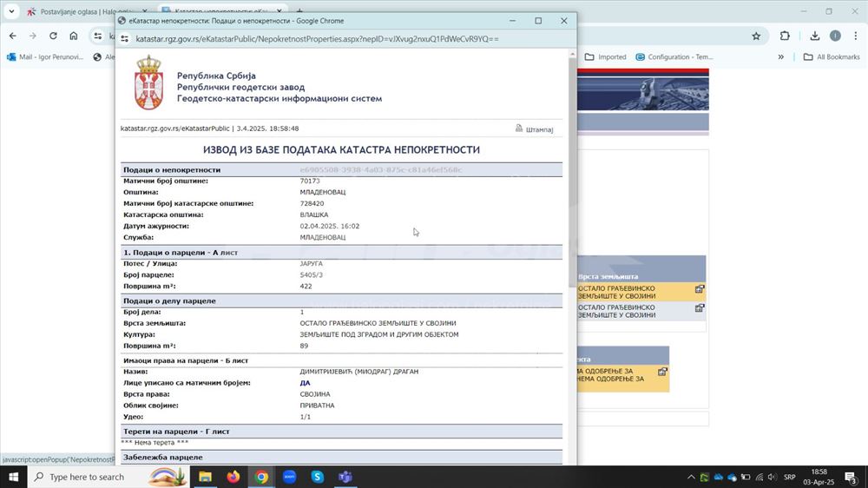Click the Штампај print icon
Viewport: 868px width, 488px height.
(519, 129)
